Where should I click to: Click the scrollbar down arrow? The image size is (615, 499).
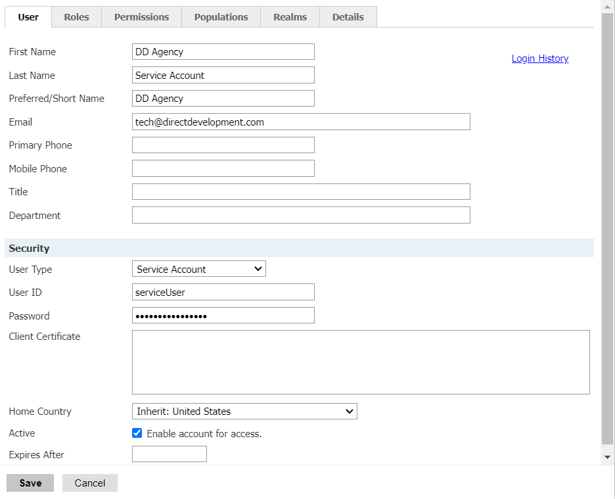608,457
